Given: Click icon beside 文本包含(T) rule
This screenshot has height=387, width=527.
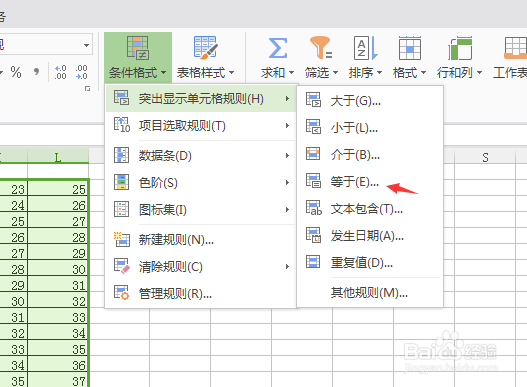Looking at the screenshot, I should click(314, 208).
